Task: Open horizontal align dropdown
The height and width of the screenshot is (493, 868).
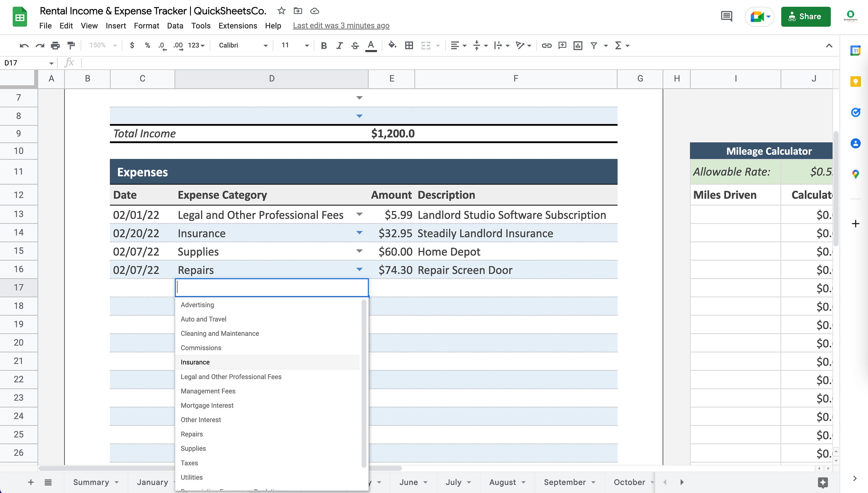Action: tap(459, 45)
